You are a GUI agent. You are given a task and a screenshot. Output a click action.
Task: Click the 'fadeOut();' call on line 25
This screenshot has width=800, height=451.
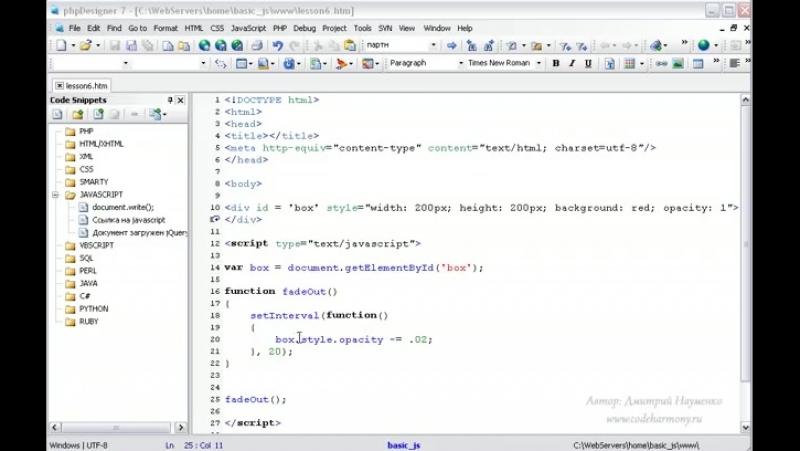pos(256,399)
